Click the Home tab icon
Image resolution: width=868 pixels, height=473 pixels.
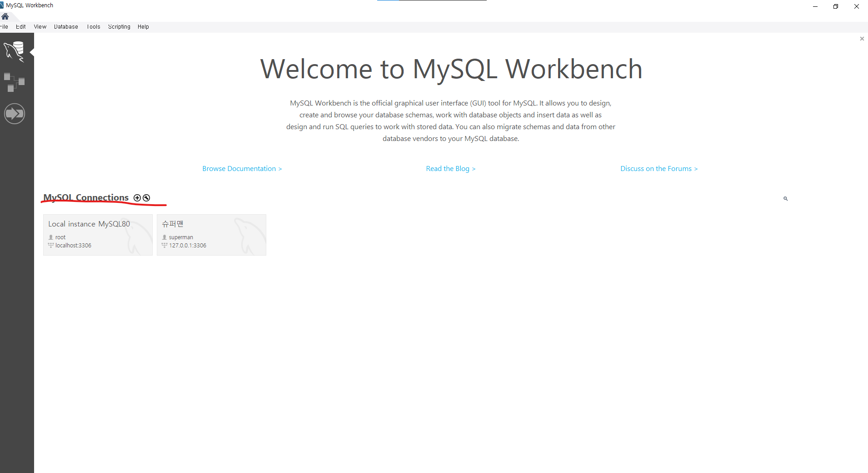point(5,16)
